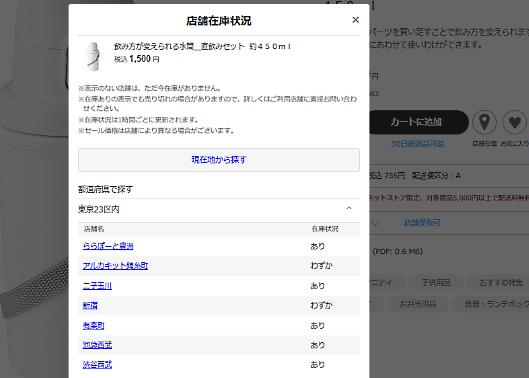
Task: Open the ららぽーと豊洲 store link
Action: point(108,246)
